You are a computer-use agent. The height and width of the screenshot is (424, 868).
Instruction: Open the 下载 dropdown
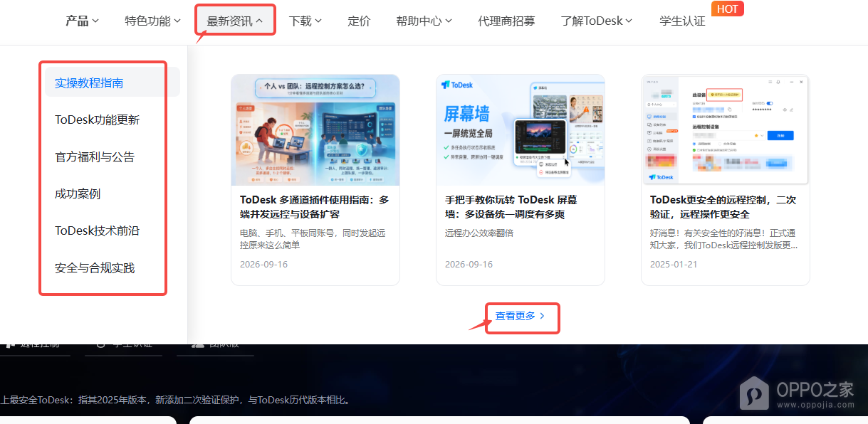[x=305, y=21]
